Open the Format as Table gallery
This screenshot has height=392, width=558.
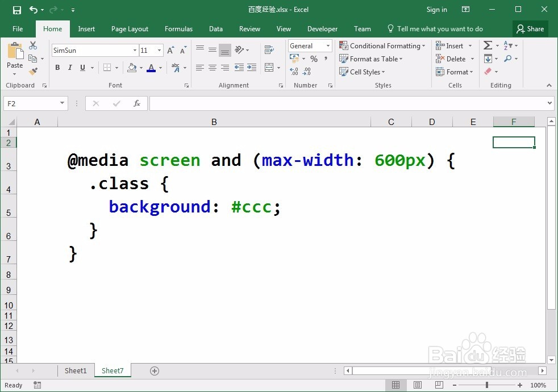tap(371, 59)
